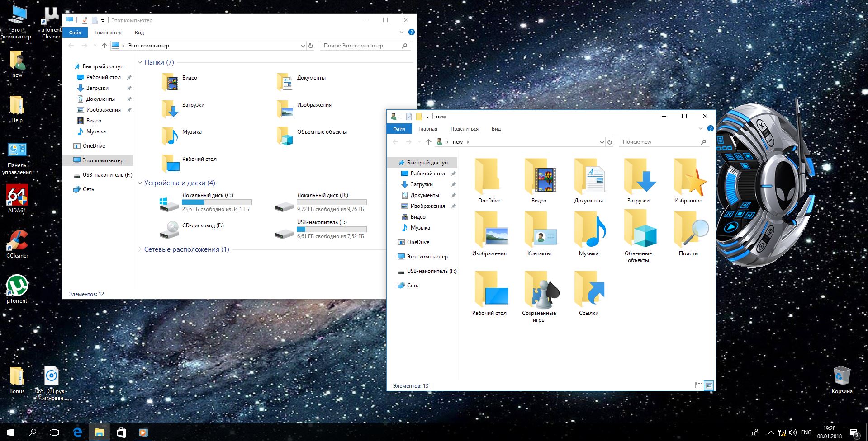Open the notification center

pyautogui.click(x=854, y=432)
